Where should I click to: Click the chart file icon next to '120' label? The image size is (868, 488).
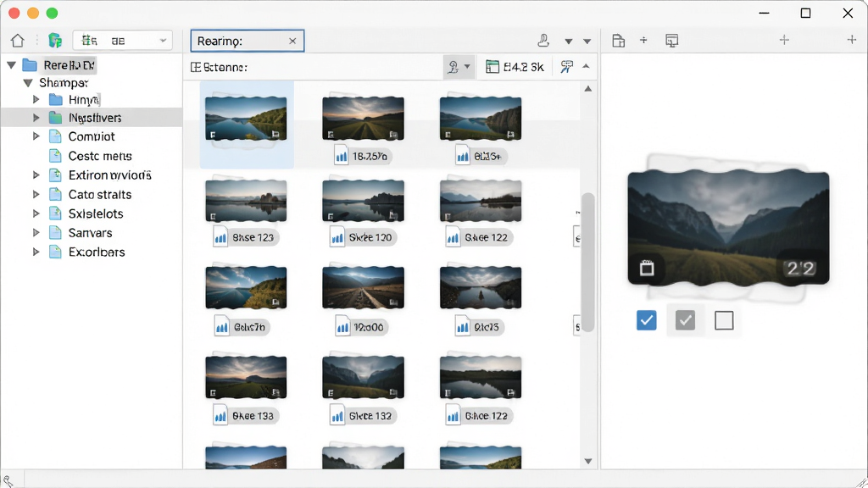point(337,238)
